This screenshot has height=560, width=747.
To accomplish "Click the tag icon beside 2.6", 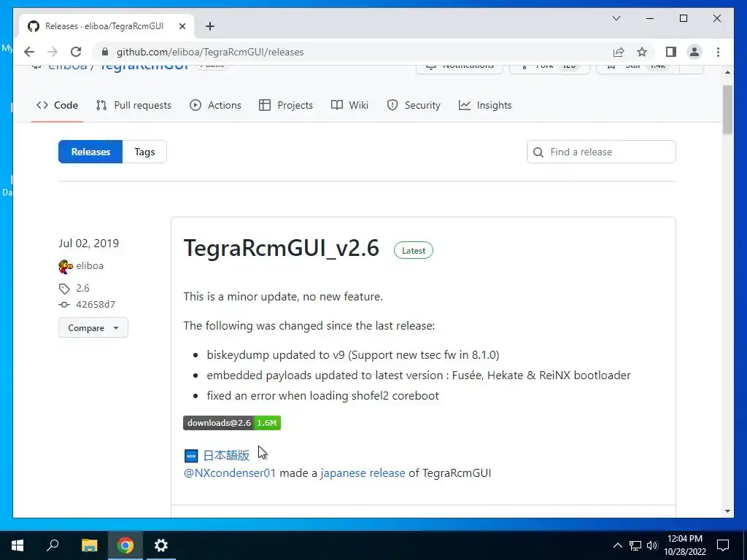I will point(64,289).
